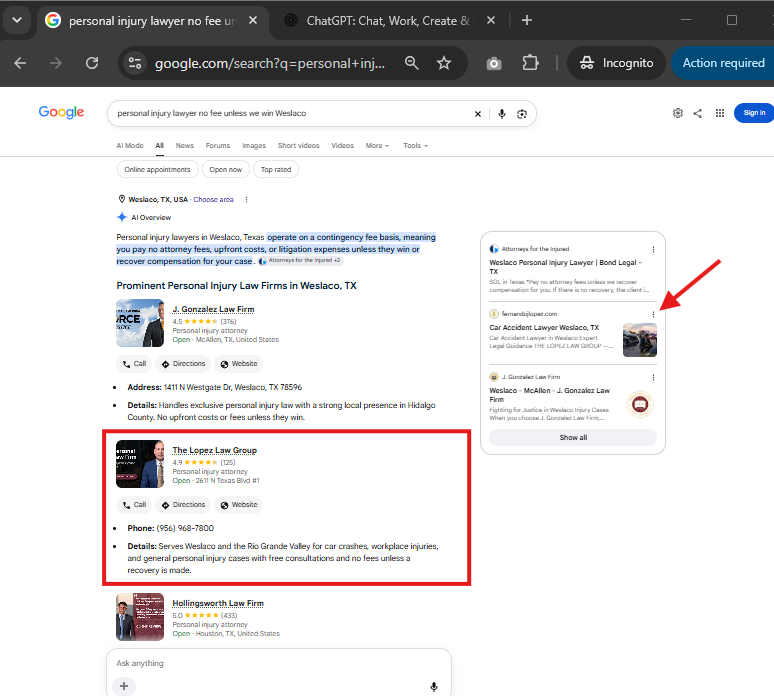
Task: Clear the search box with X icon
Action: 477,114
